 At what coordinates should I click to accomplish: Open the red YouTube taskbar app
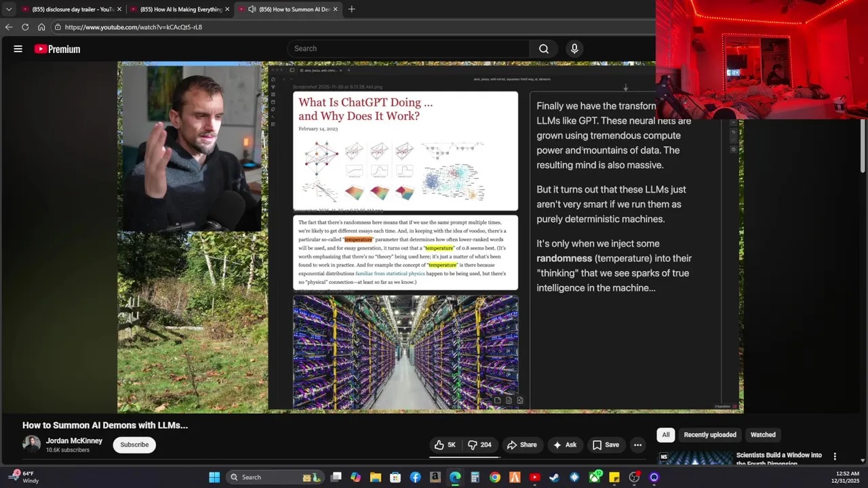(534, 477)
